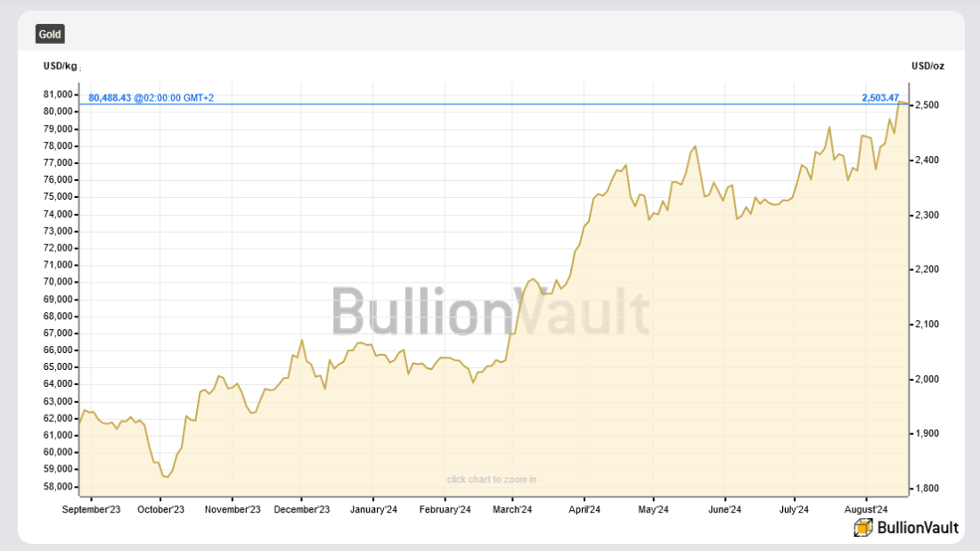Screen dimensions: 980x551
Task: Open the BullionVault text link
Action: (918, 527)
